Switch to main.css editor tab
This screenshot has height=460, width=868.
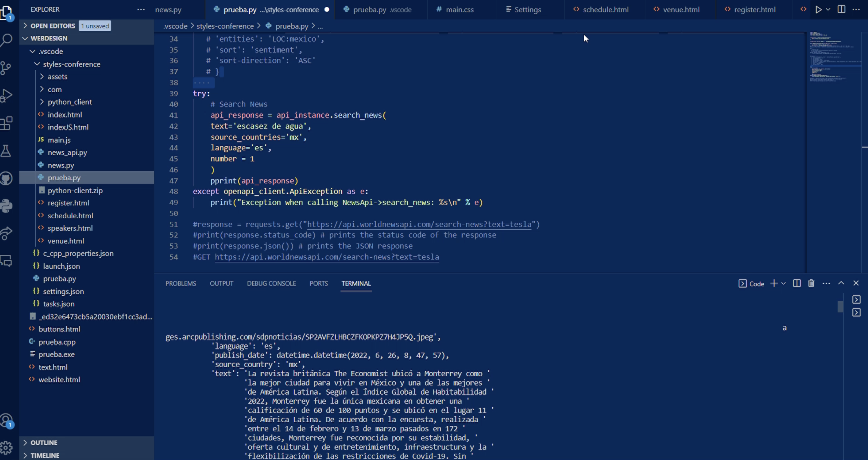pyautogui.click(x=460, y=10)
